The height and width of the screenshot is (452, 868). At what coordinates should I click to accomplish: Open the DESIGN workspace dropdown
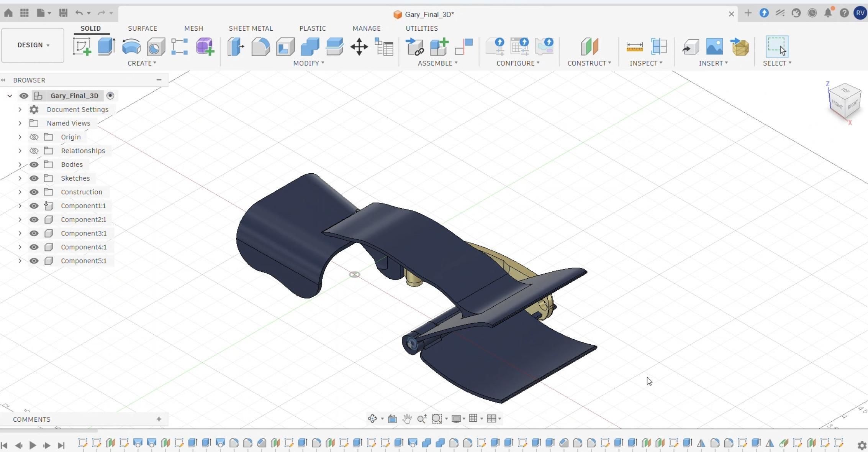[x=33, y=45]
